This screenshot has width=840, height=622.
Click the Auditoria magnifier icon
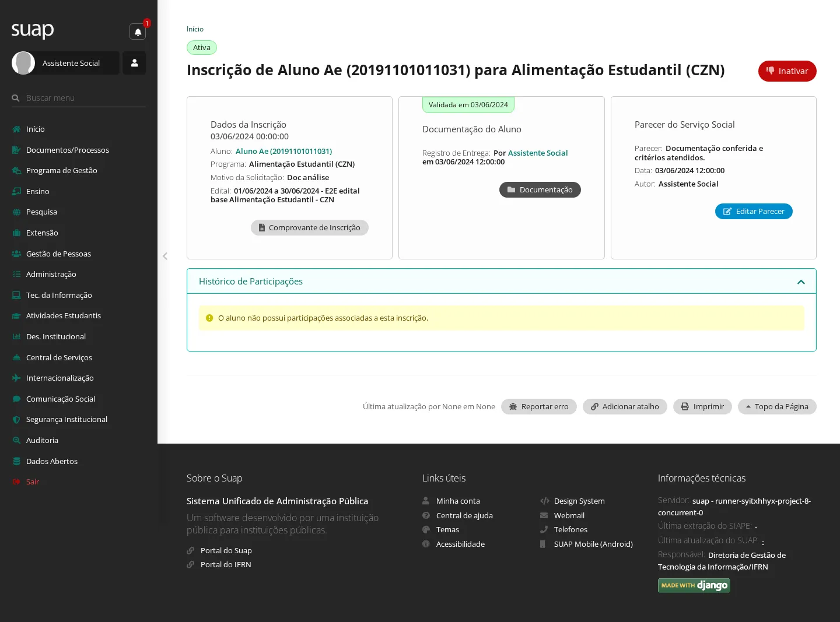click(16, 440)
